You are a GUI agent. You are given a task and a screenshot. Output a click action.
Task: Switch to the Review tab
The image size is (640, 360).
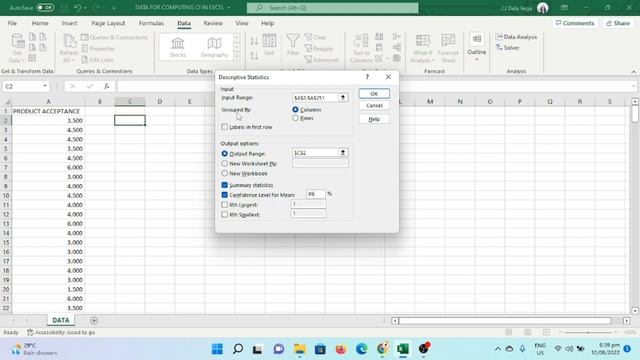pyautogui.click(x=213, y=23)
